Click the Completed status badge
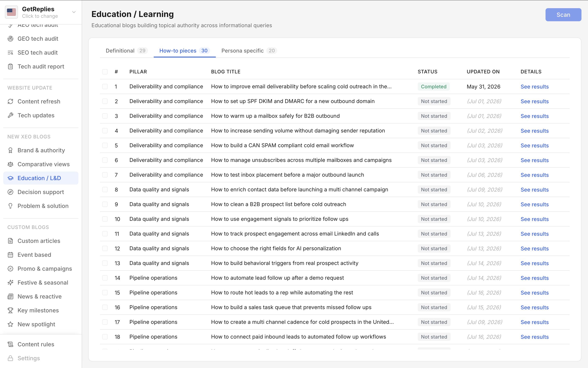Viewport: 588px width, 368px height. tap(434, 87)
